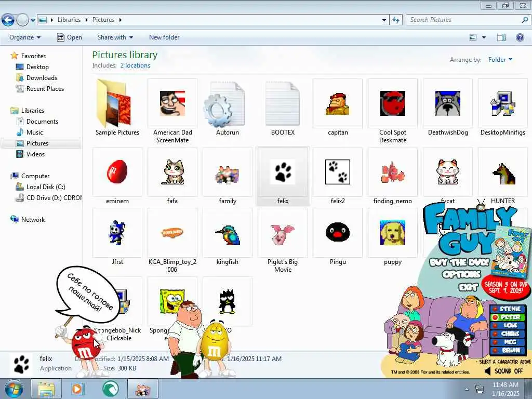
Task: Open Arrange by Folder dropdown
Action: (x=500, y=60)
